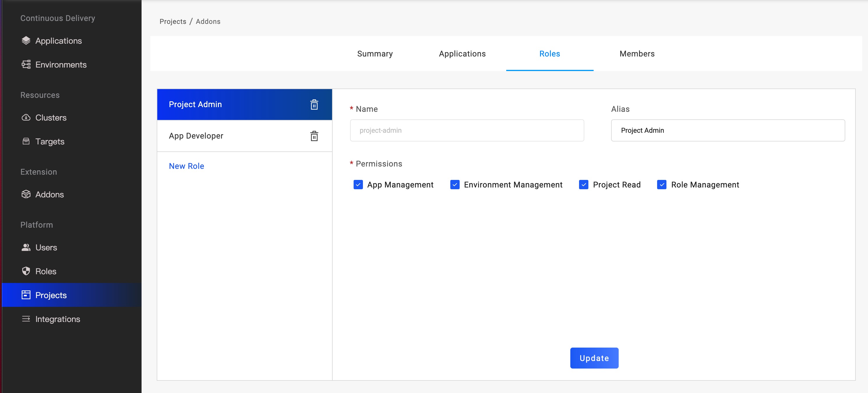This screenshot has height=393, width=868.
Task: Click the trash icon next to App Developer
Action: point(314,136)
